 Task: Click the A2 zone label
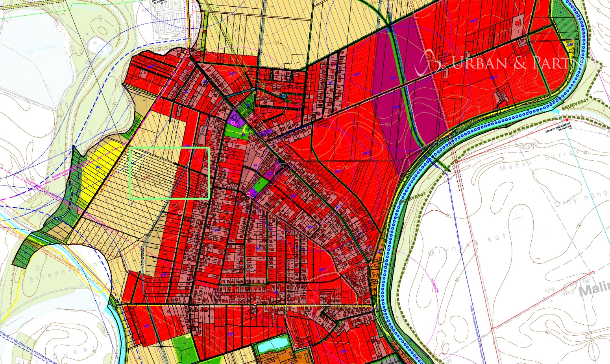point(255,165)
